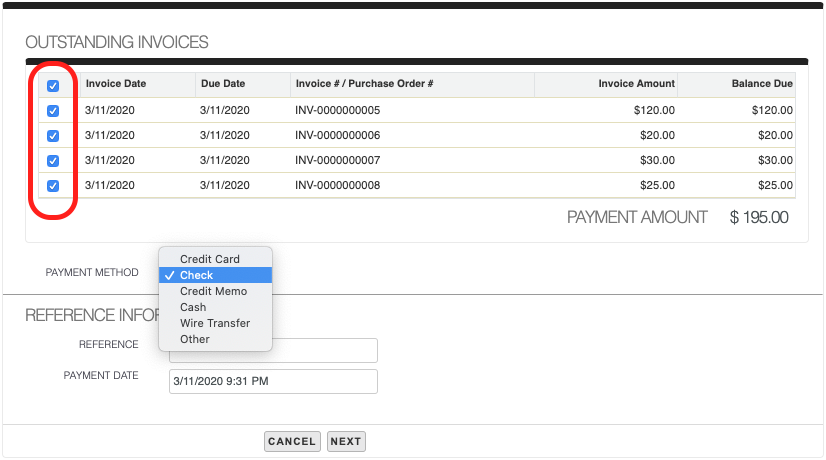Select Cash from the payment dropdown
This screenshot has height=460, width=826.
pyautogui.click(x=193, y=307)
